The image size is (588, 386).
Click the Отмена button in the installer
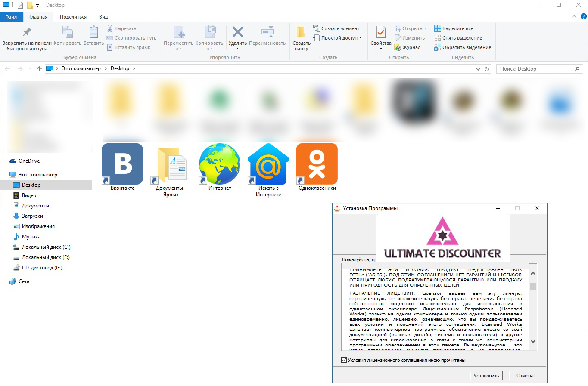(525, 376)
